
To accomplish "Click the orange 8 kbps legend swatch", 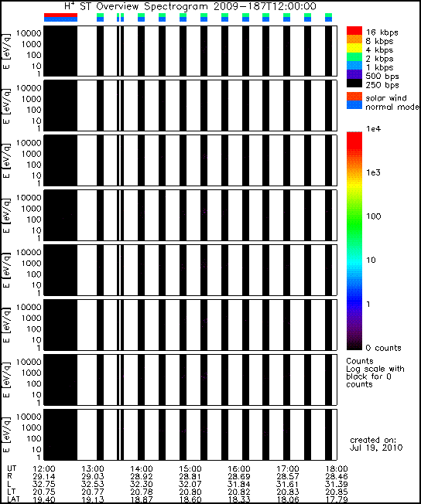I will [x=354, y=39].
